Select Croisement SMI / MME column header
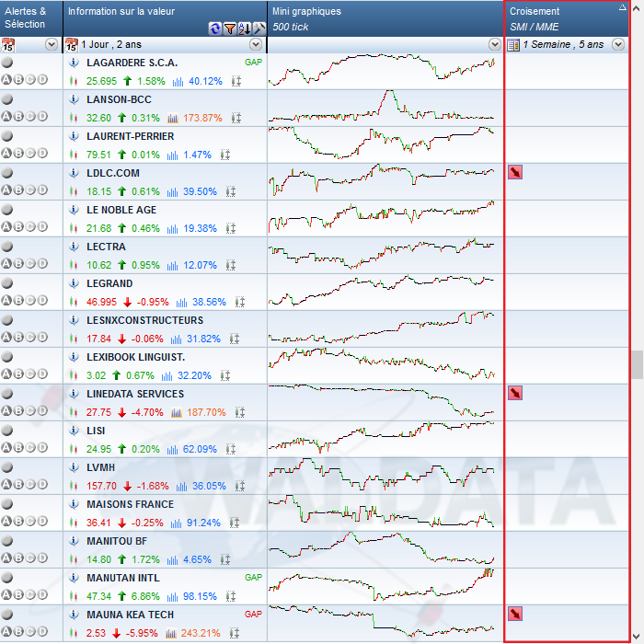 click(567, 18)
